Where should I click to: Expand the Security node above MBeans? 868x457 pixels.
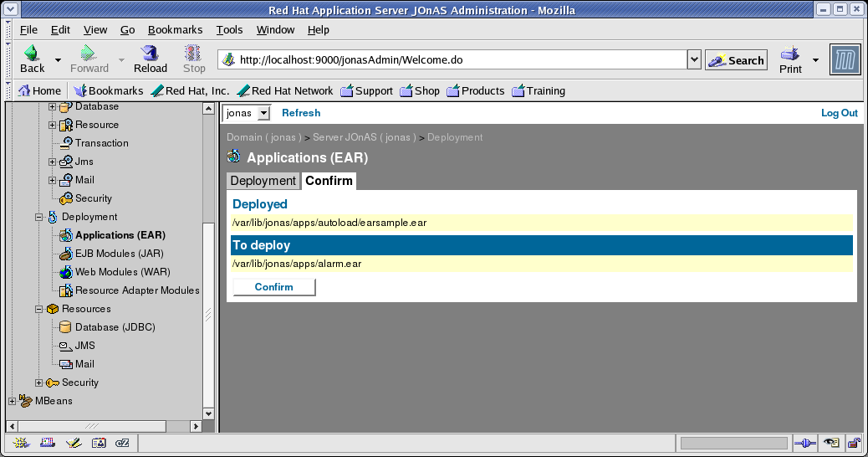[38, 383]
